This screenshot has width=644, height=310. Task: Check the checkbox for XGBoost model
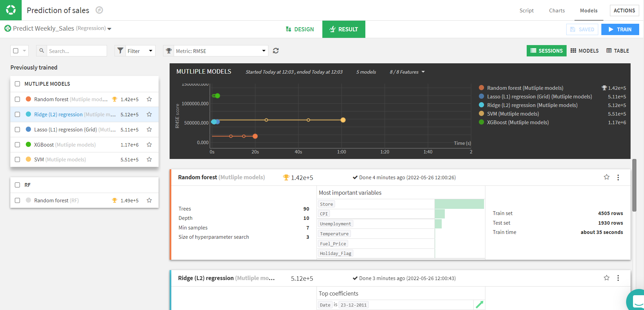coord(17,145)
